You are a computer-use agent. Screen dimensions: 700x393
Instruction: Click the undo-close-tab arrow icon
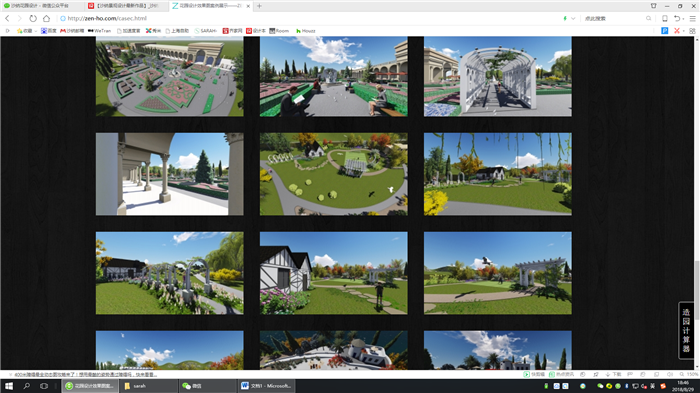[677, 18]
